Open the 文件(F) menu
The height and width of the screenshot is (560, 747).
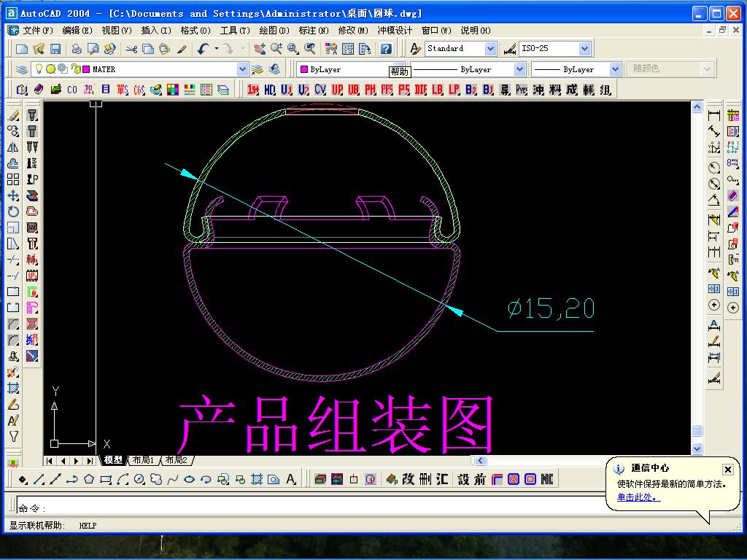tap(38, 31)
